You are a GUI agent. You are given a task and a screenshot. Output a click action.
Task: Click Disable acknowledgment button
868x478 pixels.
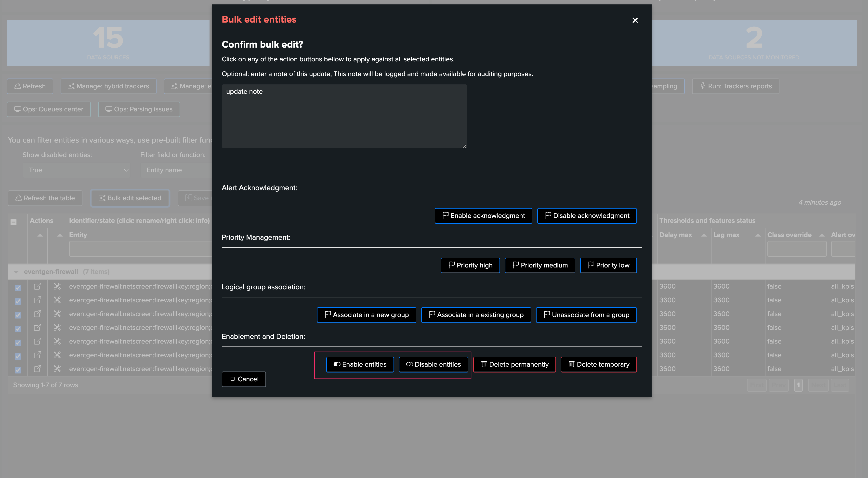(x=587, y=216)
